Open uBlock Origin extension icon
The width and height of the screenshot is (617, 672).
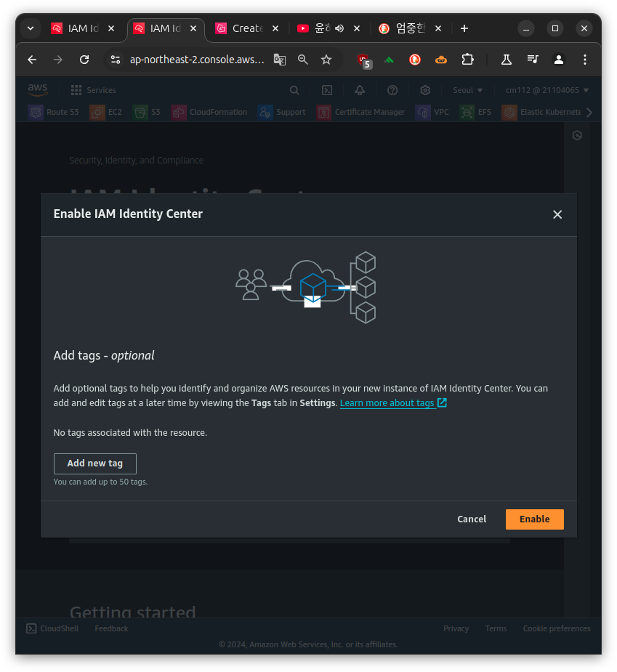[364, 60]
